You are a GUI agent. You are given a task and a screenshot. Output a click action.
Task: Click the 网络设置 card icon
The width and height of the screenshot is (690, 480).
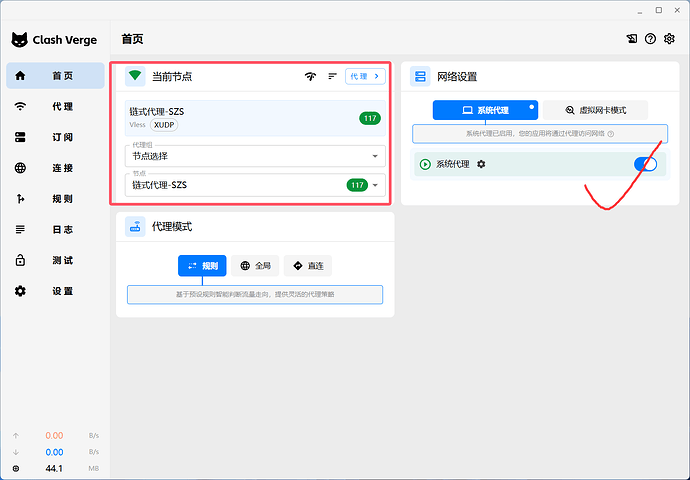coord(420,77)
